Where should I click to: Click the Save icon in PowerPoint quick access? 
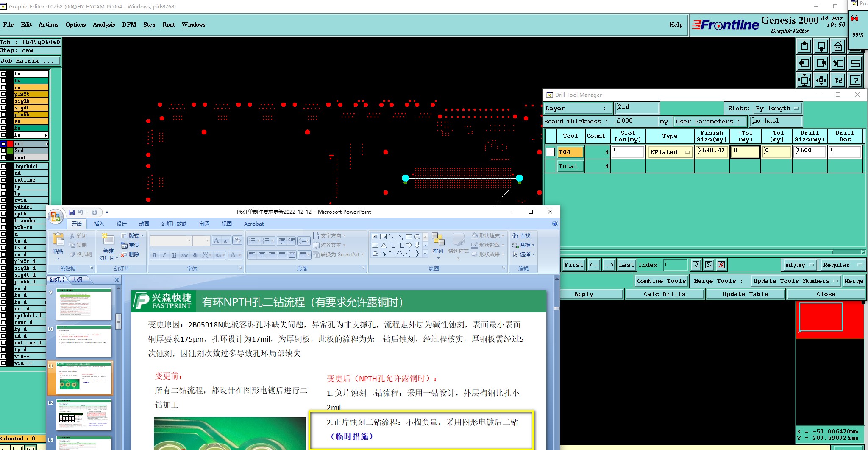[x=72, y=212]
